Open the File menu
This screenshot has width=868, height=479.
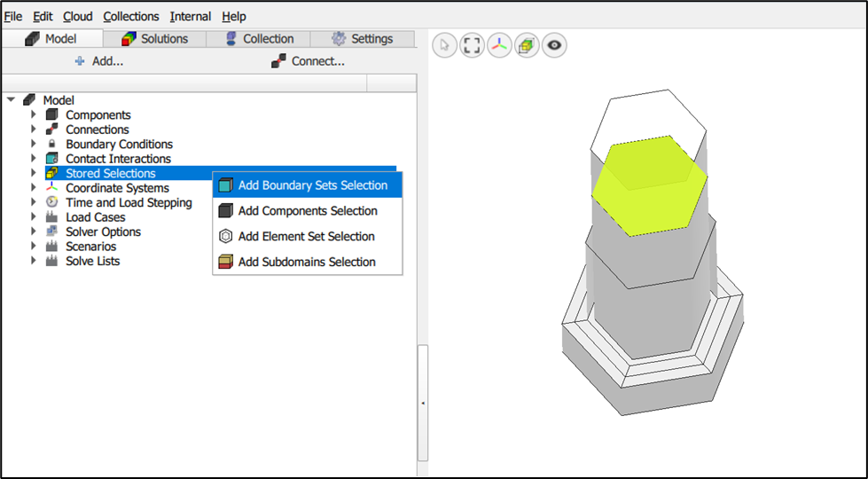13,17
